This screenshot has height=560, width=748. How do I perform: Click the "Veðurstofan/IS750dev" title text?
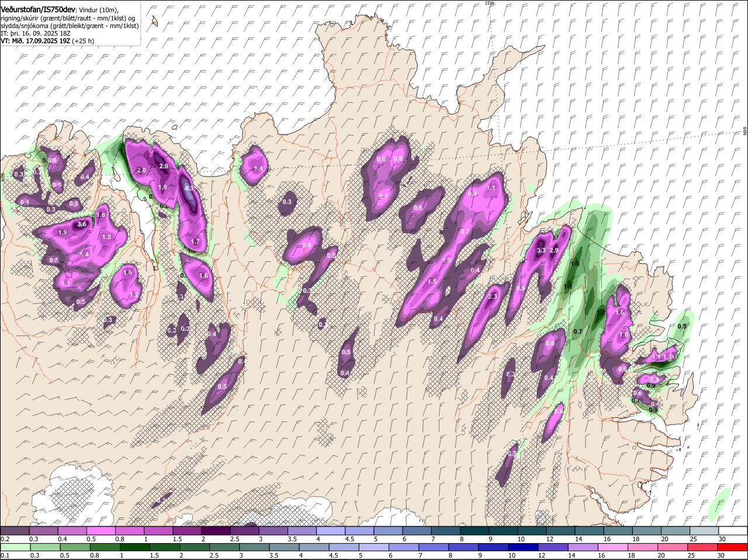(x=38, y=9)
